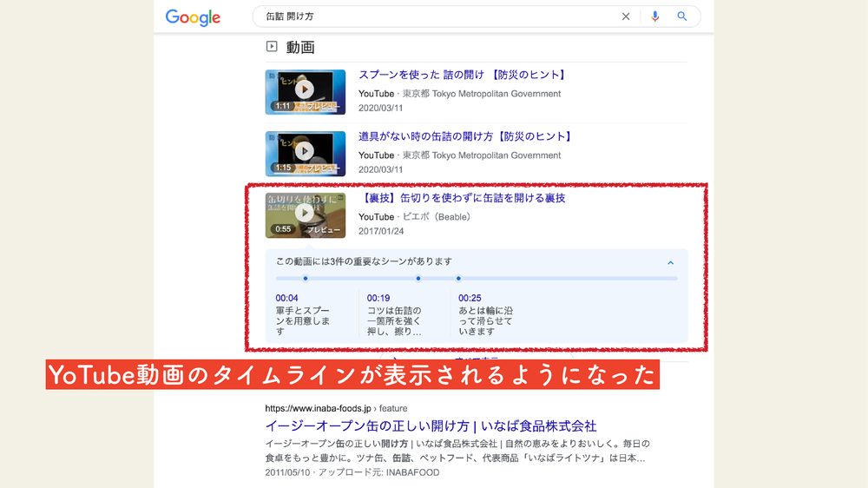Start voice search with the microphone icon

click(x=654, y=16)
